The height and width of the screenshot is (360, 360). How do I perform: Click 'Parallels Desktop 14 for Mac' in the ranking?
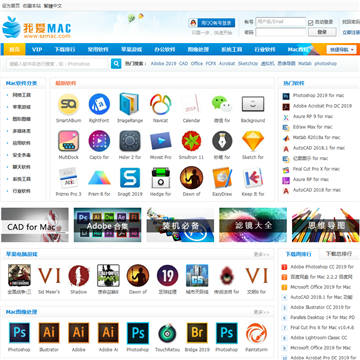[x=322, y=317]
